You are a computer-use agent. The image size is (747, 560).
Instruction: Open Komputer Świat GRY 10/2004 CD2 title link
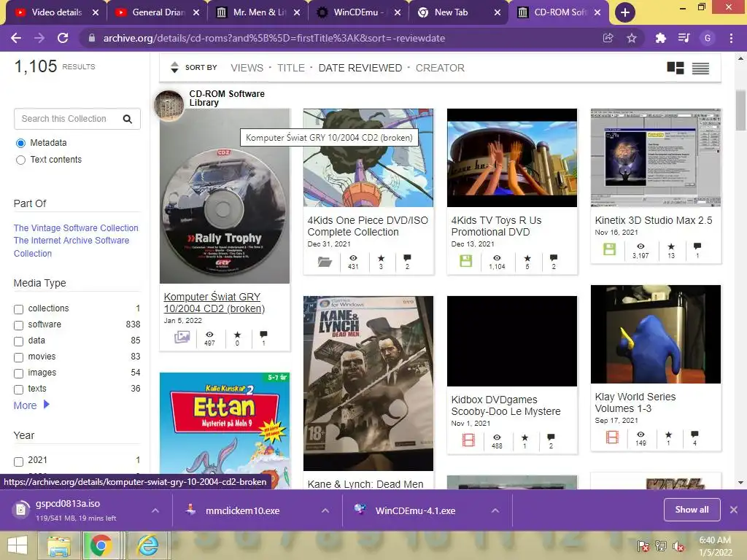214,303
